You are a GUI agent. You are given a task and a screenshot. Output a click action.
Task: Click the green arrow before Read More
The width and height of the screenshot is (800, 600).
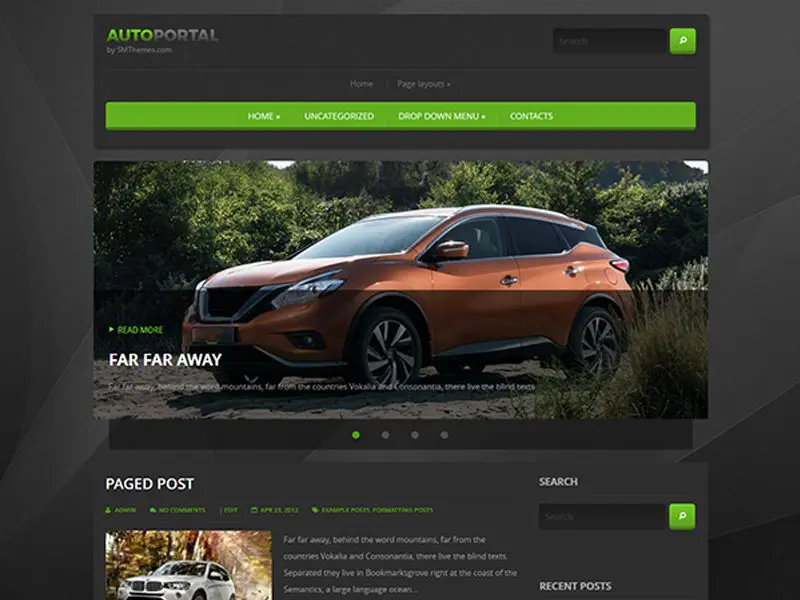point(111,330)
